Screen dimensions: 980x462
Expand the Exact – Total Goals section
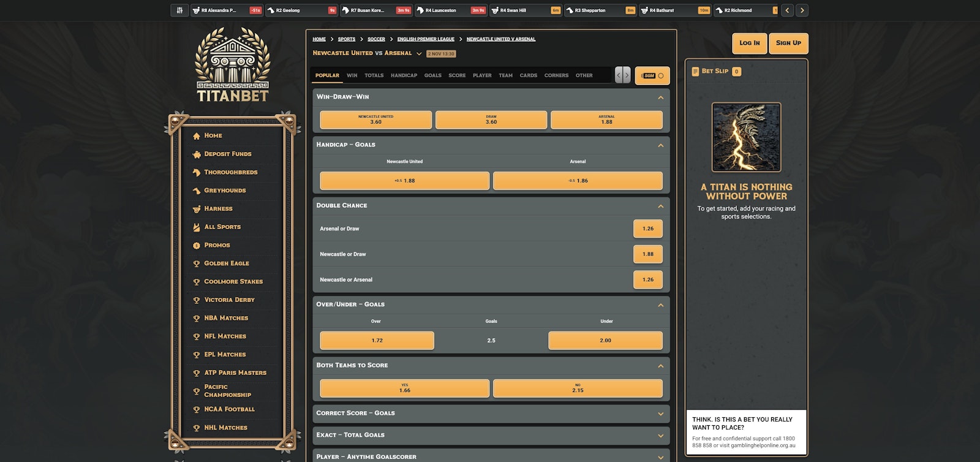click(660, 436)
